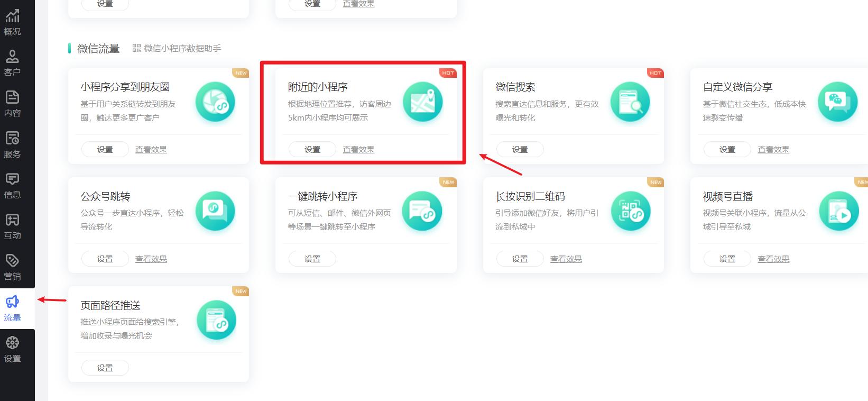Screen dimensions: 868x401
Task: Click 设置 under 一键跳转小程序
Action: (x=312, y=259)
